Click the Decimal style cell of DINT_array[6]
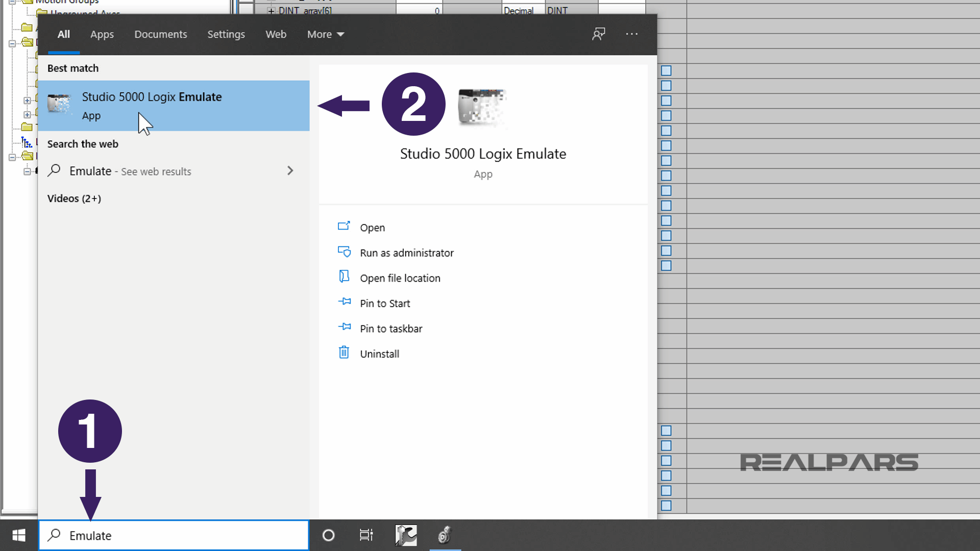Image resolution: width=980 pixels, height=551 pixels. (x=523, y=10)
